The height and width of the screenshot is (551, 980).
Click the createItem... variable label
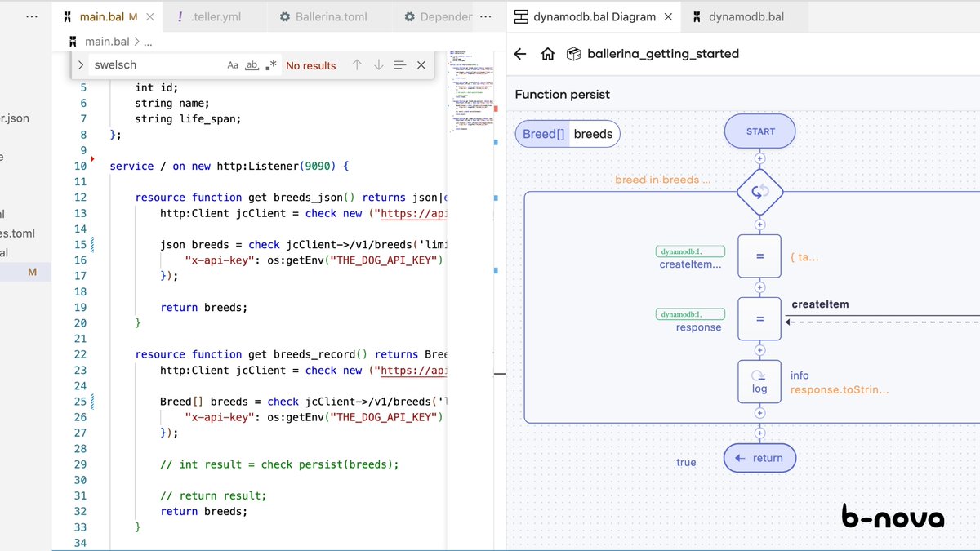[x=691, y=264]
